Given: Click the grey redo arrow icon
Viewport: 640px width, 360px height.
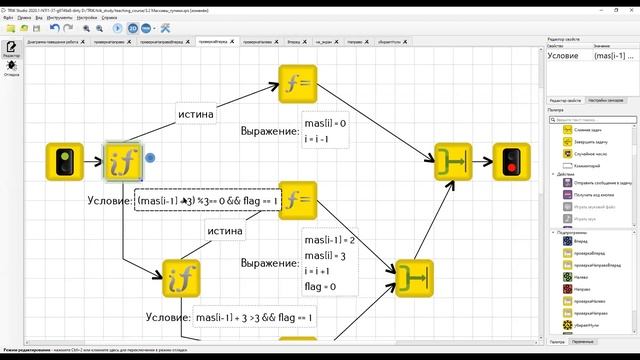Looking at the screenshot, I should [68, 28].
